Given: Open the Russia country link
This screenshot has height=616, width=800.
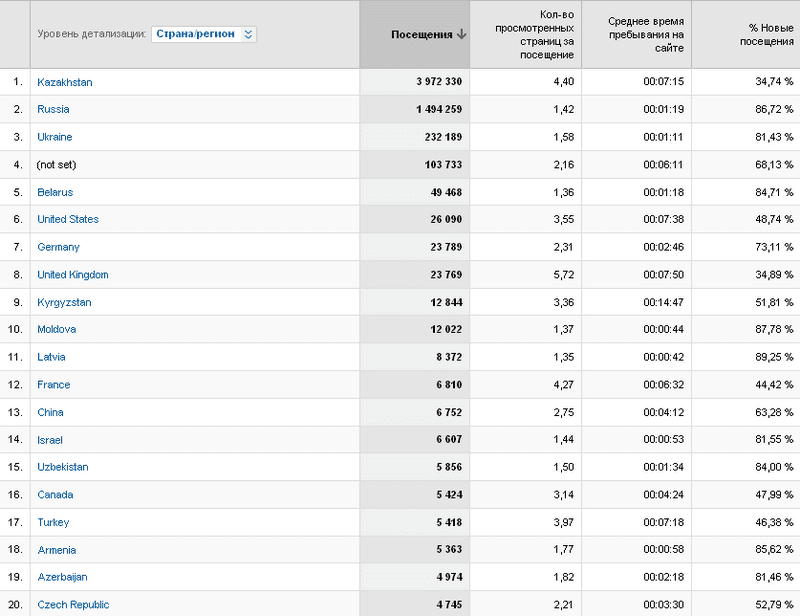Looking at the screenshot, I should [x=53, y=109].
